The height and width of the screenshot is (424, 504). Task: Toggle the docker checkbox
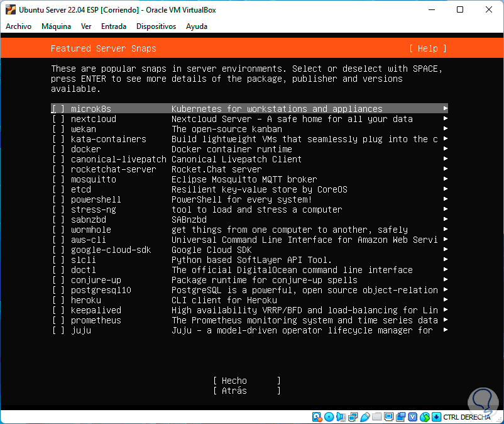(x=58, y=149)
